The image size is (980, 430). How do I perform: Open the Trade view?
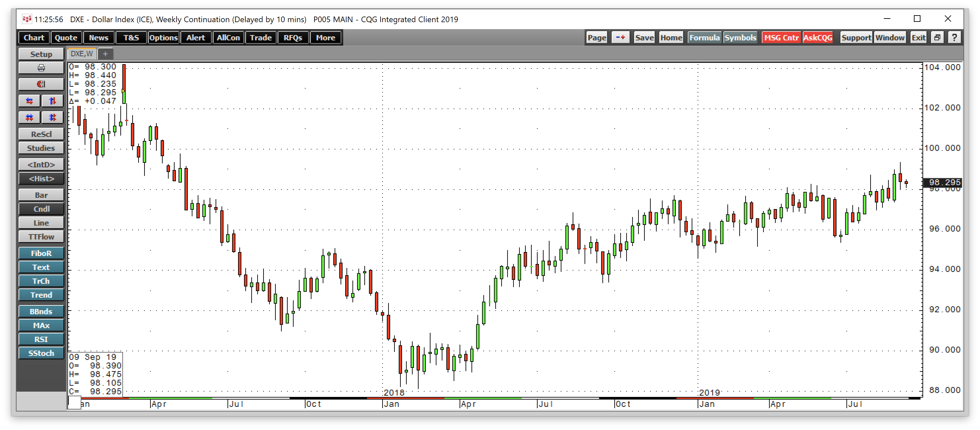pos(261,38)
